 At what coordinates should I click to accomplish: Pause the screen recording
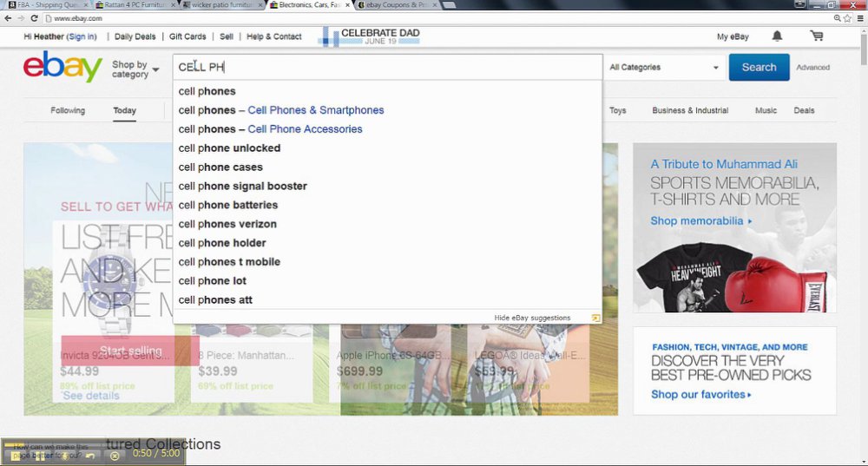(41, 456)
